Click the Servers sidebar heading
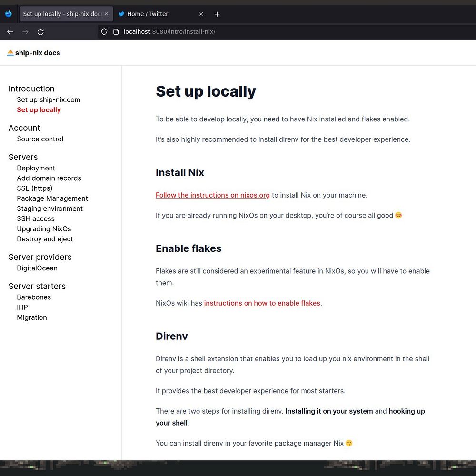 23,157
